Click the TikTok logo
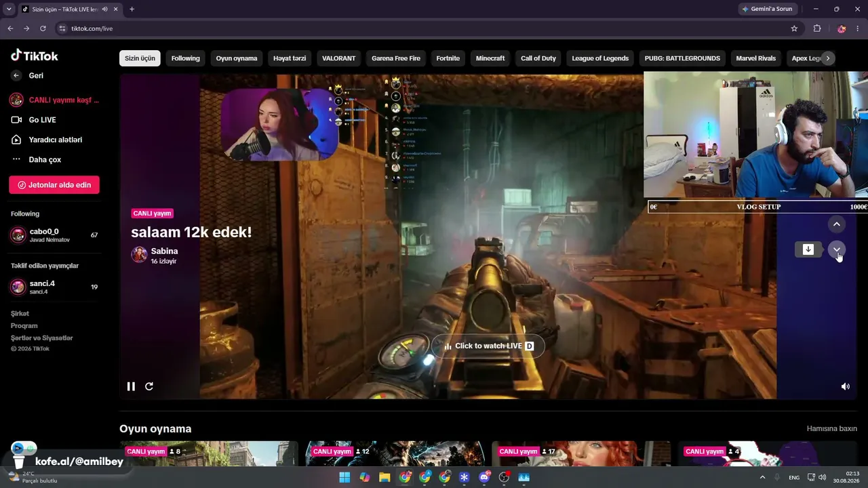The image size is (868, 488). [x=35, y=56]
